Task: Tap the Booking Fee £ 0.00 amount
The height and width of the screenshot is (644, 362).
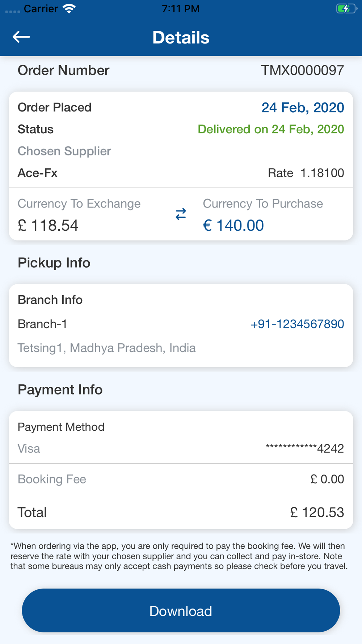Action: tap(327, 479)
